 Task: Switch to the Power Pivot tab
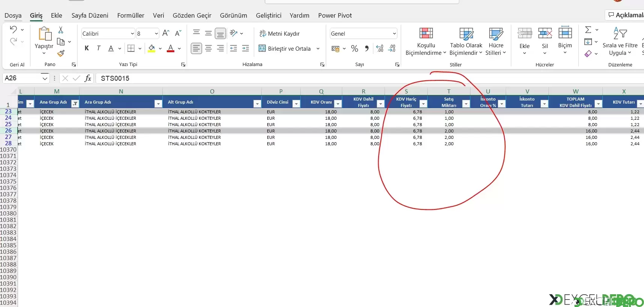coord(335,15)
